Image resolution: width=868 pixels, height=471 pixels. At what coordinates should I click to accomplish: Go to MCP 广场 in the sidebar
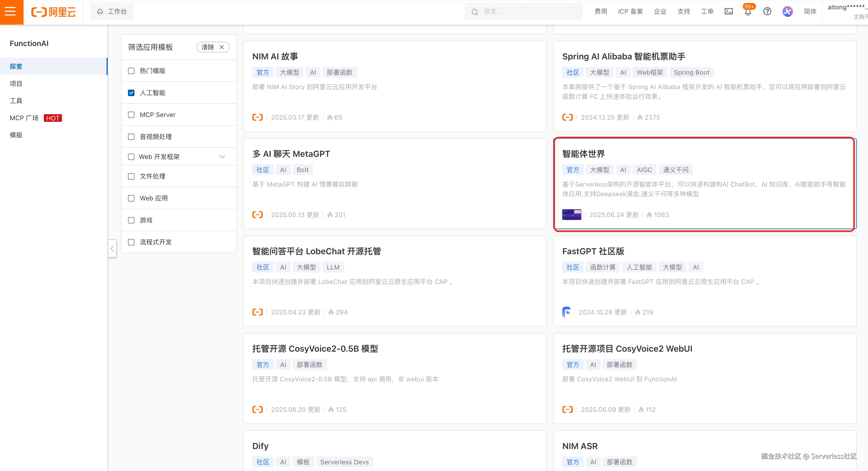(24, 118)
